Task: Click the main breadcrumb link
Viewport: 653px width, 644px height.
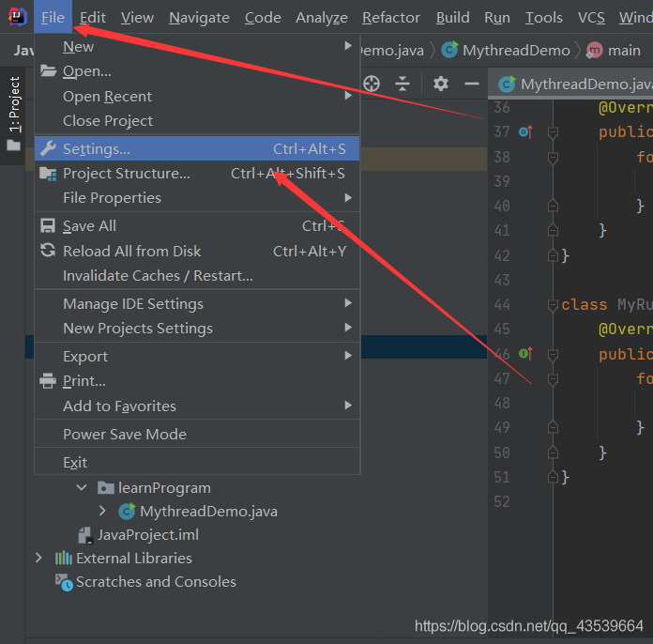Action: click(624, 51)
